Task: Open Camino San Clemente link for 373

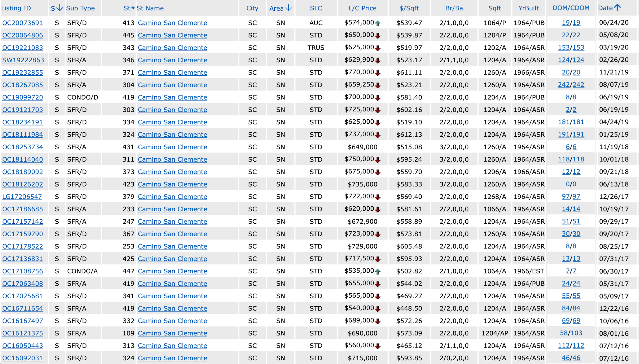Action: click(x=172, y=172)
